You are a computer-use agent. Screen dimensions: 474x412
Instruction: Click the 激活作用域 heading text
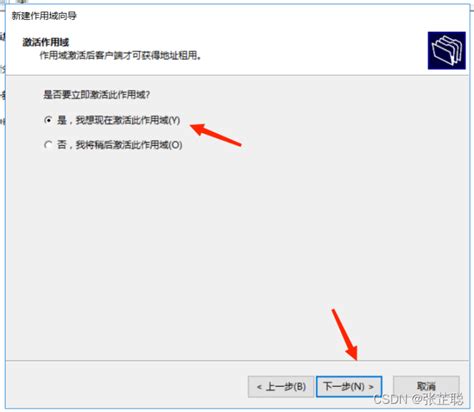click(46, 42)
